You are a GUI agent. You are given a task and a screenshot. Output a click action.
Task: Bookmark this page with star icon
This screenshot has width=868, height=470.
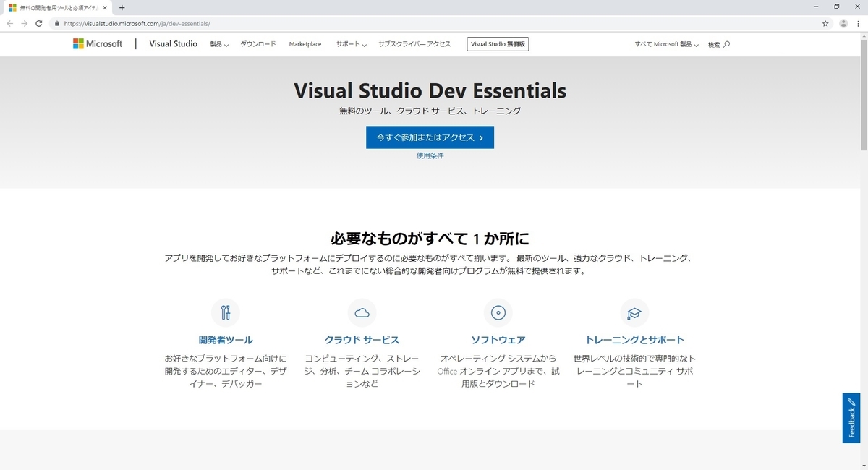click(825, 23)
